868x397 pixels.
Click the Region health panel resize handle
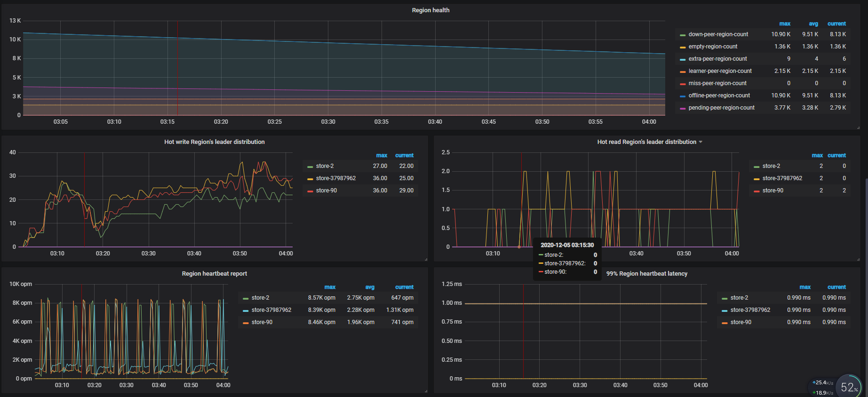(858, 127)
